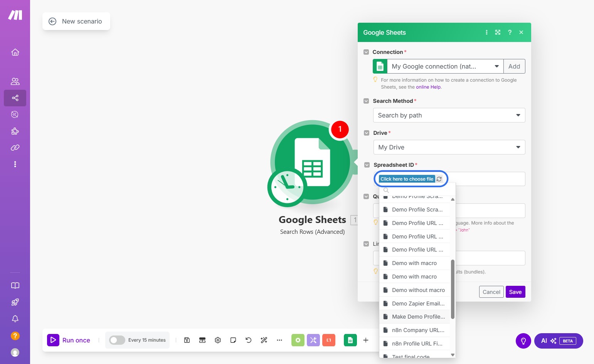Click the Auto-align magic wand icon

click(x=264, y=340)
